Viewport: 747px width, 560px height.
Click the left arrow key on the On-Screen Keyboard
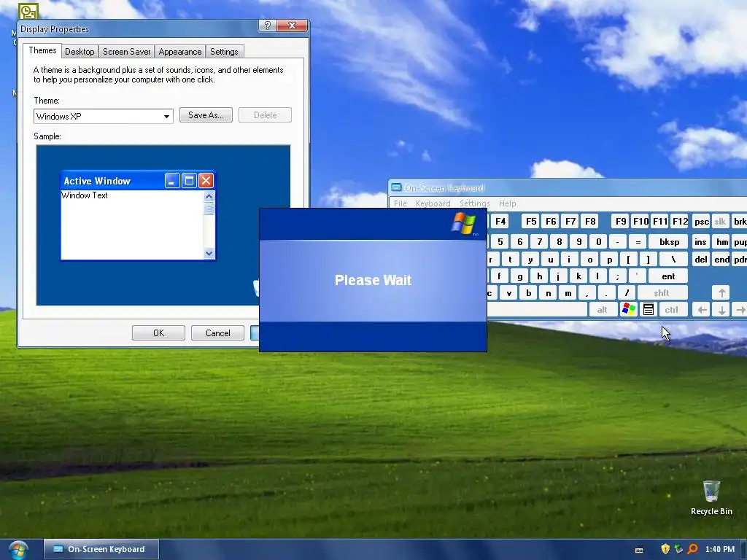pyautogui.click(x=702, y=309)
